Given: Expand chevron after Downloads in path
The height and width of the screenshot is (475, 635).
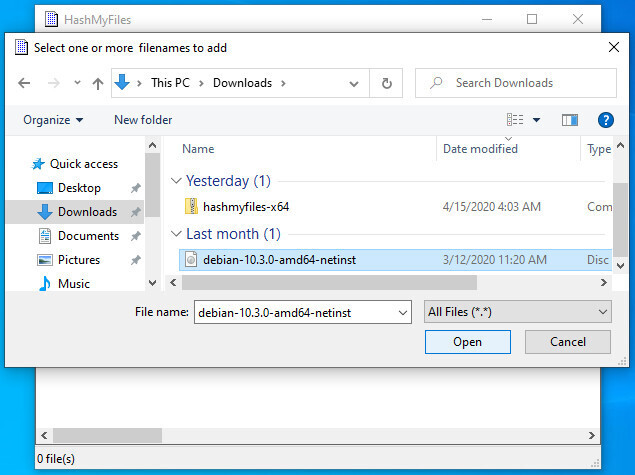Looking at the screenshot, I should (x=283, y=83).
